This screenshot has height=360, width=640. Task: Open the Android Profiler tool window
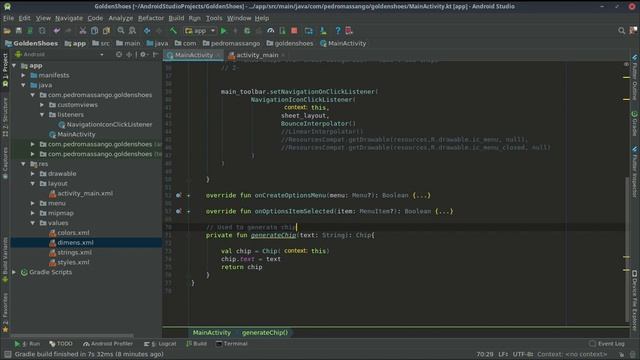[108, 344]
